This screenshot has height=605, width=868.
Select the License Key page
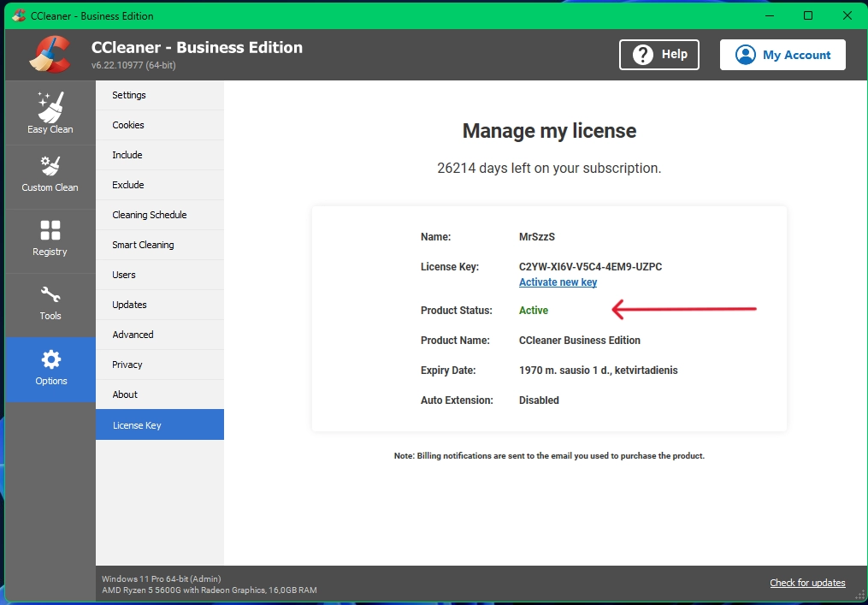(x=160, y=425)
